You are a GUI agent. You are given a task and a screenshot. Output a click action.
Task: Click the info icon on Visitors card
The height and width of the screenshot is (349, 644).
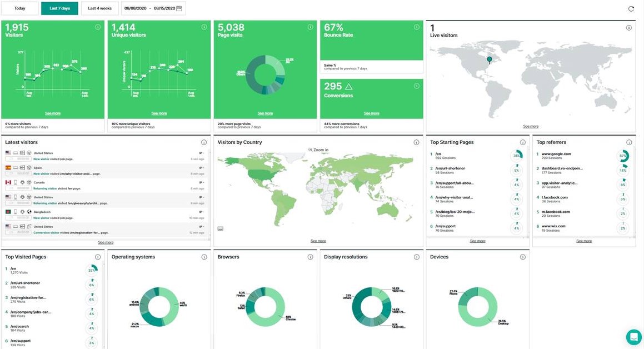point(98,27)
